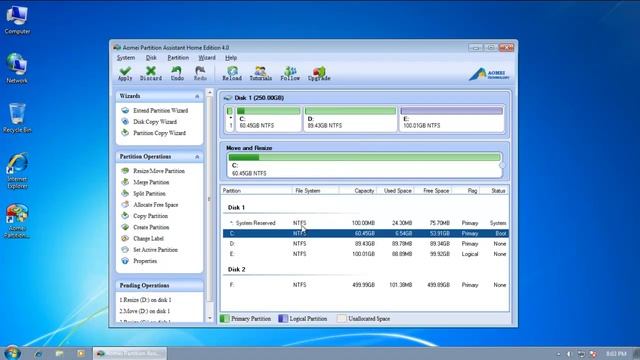The image size is (640, 360).
Task: Click scroll up arrow of left sidebar
Action: [x=210, y=93]
